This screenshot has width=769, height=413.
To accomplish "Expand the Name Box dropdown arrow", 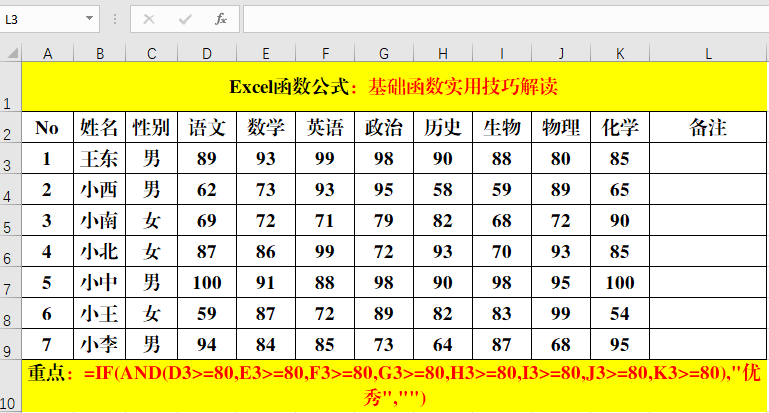I will (x=90, y=19).
